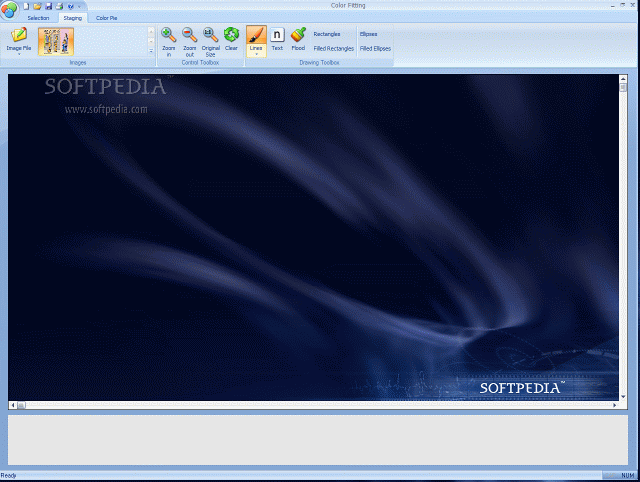The height and width of the screenshot is (482, 640).
Task: Choose the Rectangles drawing option
Action: pyautogui.click(x=327, y=34)
